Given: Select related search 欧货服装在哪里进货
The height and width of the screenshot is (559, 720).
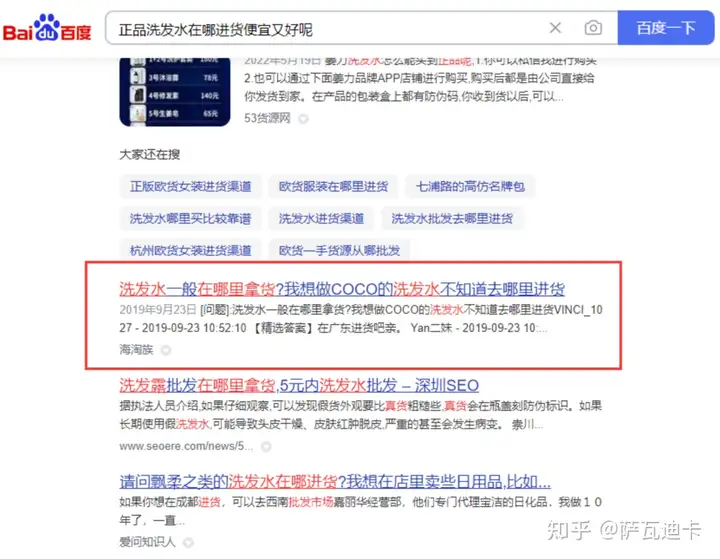Looking at the screenshot, I should 333,186.
